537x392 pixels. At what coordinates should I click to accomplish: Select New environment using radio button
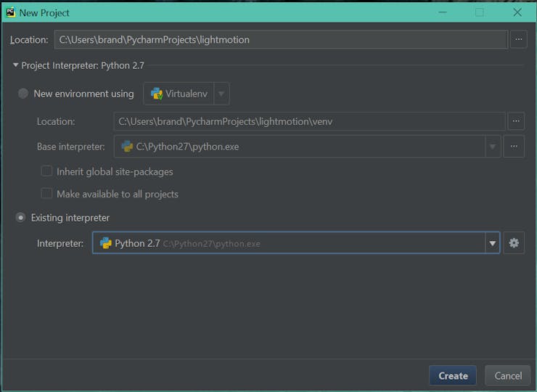click(23, 93)
